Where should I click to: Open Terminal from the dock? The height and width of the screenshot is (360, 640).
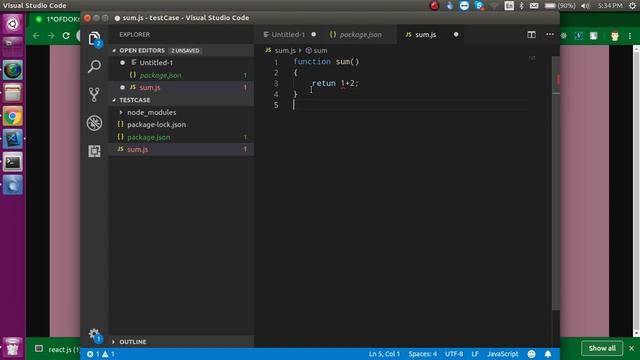click(13, 162)
